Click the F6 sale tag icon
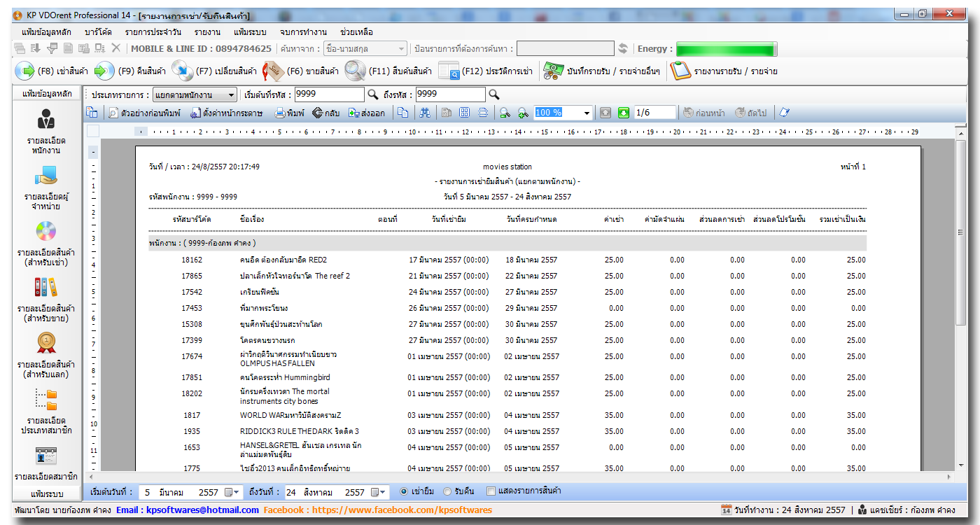Viewport: 980px width, 525px height. pos(272,71)
